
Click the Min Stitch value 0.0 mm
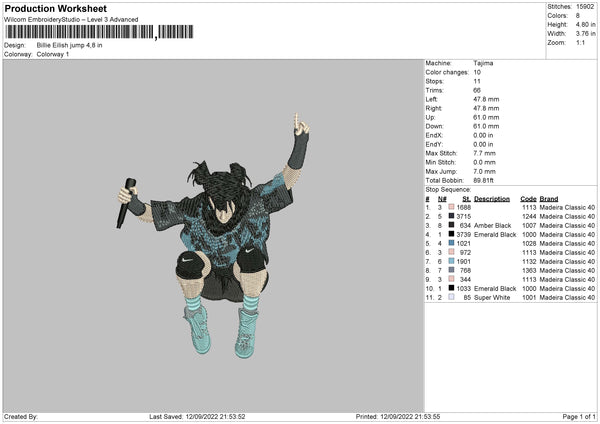(x=484, y=162)
